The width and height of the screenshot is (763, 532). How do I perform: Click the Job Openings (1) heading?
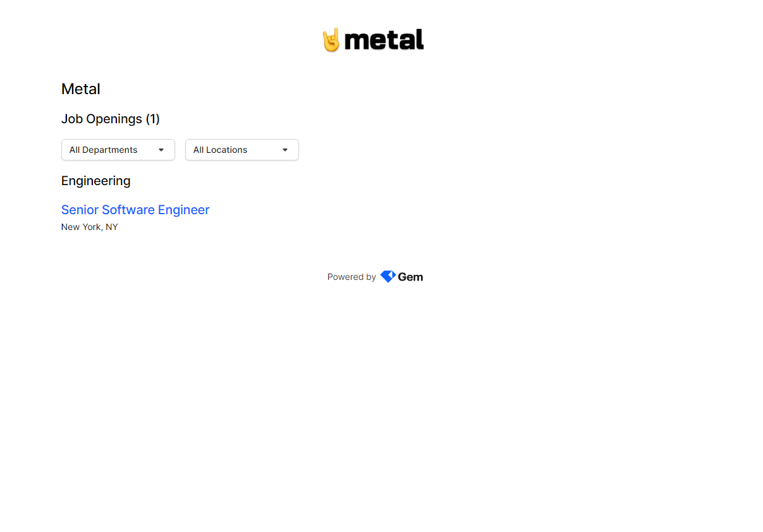(x=111, y=119)
